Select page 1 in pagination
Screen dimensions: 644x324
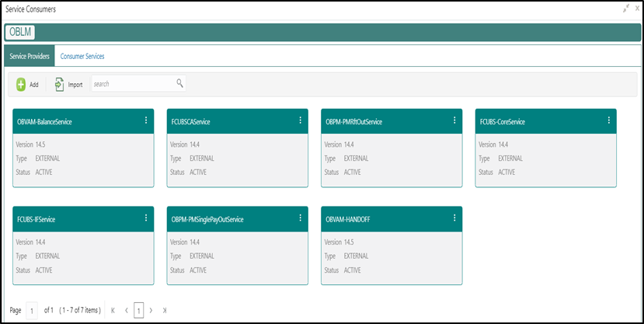139,311
